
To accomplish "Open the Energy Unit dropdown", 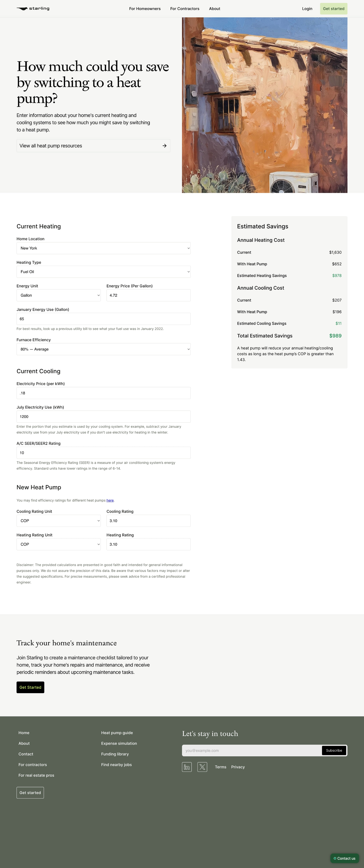I will 58,295.
